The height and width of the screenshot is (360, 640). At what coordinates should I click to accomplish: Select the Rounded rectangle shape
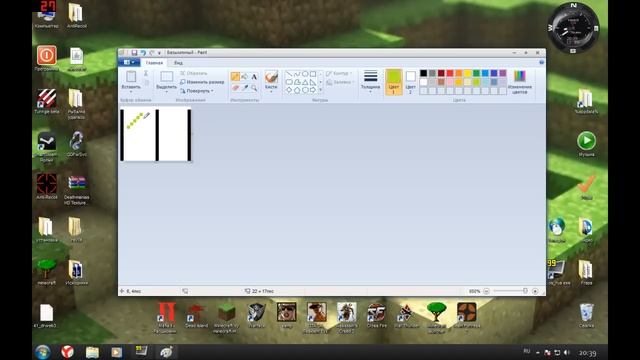point(289,82)
